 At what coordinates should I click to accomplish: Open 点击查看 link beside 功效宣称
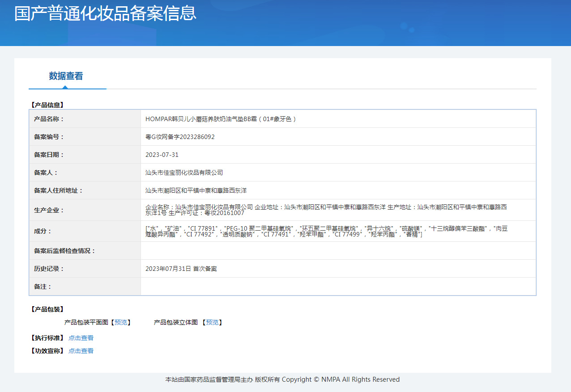click(x=81, y=351)
